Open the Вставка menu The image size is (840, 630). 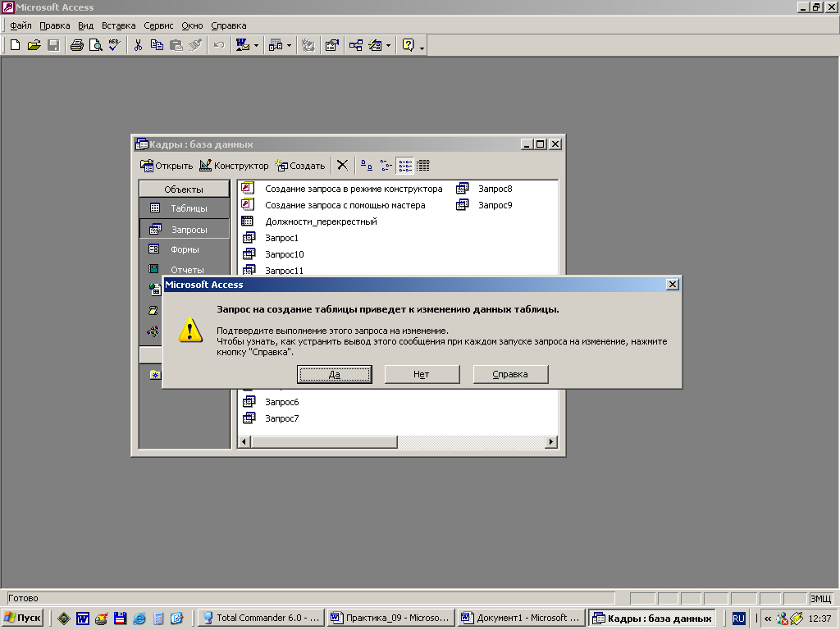tap(118, 25)
